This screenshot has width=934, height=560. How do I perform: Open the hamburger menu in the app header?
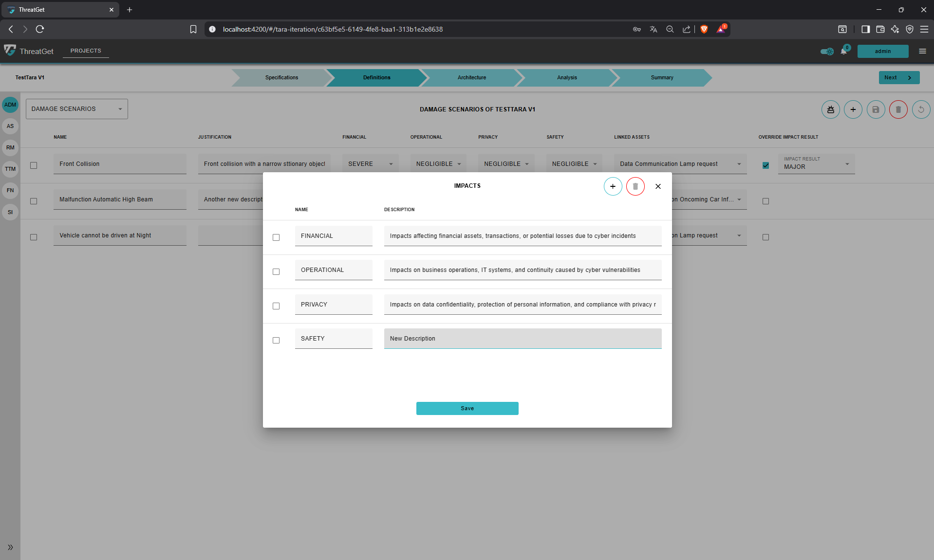[x=922, y=51]
